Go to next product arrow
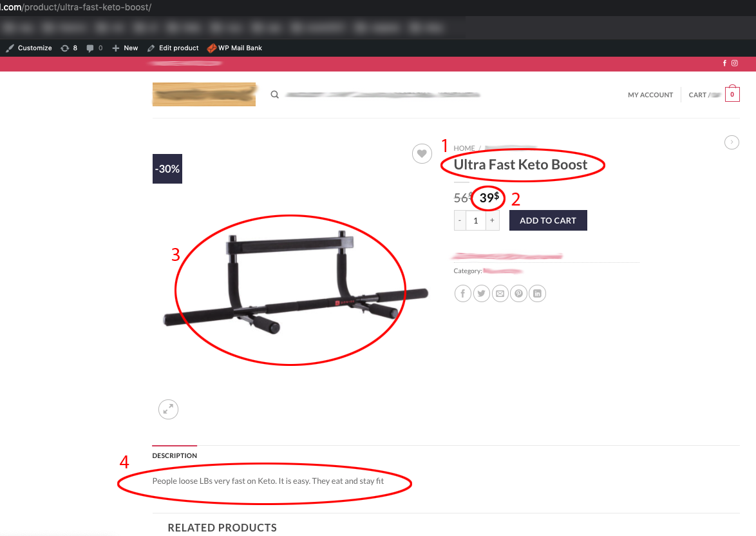The height and width of the screenshot is (536, 756). click(732, 142)
